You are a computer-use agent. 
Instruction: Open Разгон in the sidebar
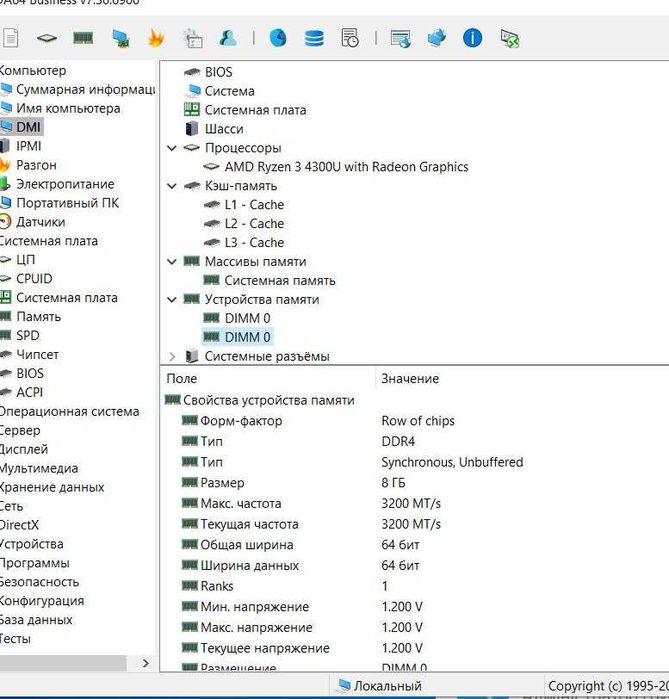coord(36,165)
